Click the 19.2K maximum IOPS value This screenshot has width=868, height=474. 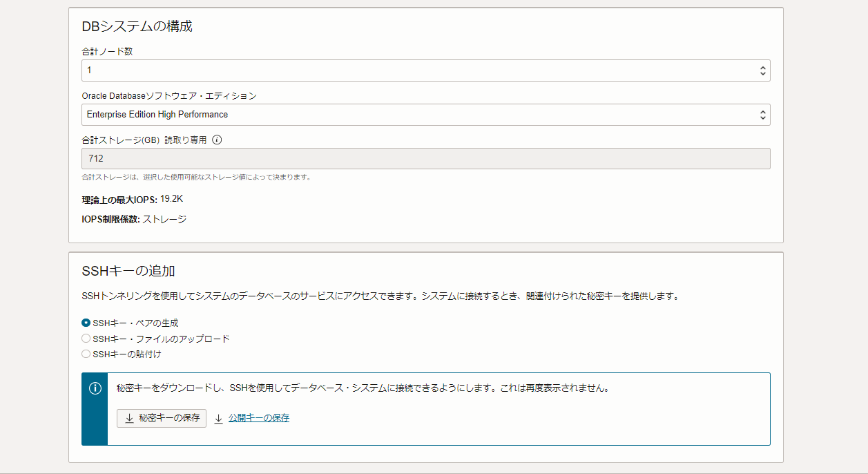pyautogui.click(x=171, y=200)
